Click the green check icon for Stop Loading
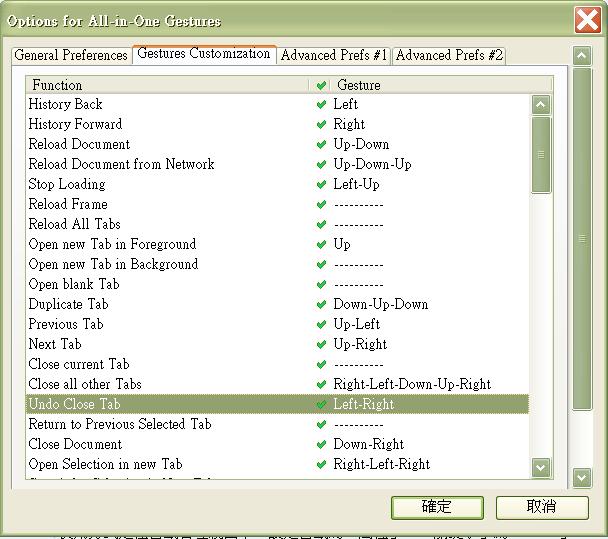 click(321, 184)
